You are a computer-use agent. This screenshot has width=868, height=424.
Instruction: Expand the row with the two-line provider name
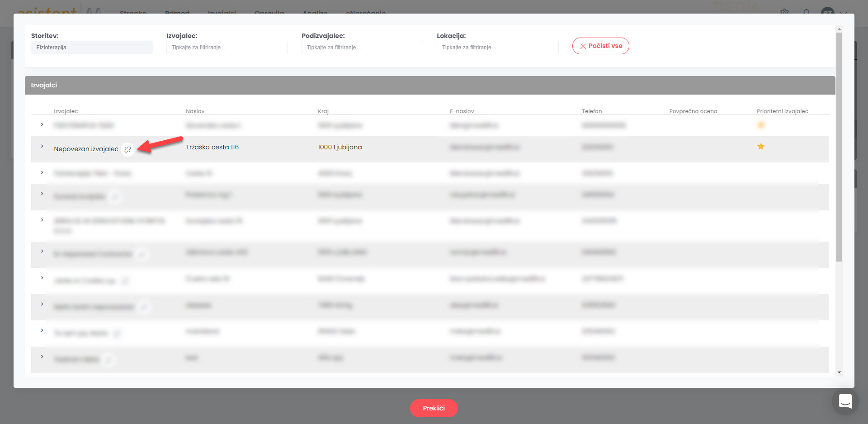(x=42, y=220)
